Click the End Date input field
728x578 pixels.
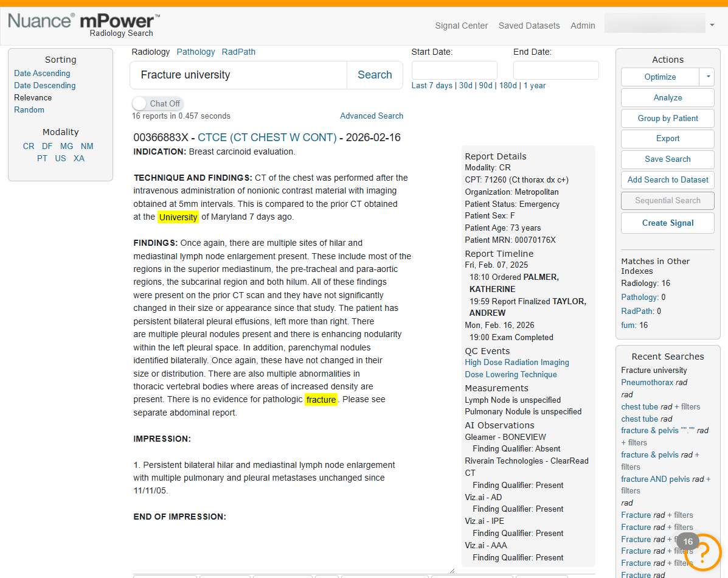[556, 70]
